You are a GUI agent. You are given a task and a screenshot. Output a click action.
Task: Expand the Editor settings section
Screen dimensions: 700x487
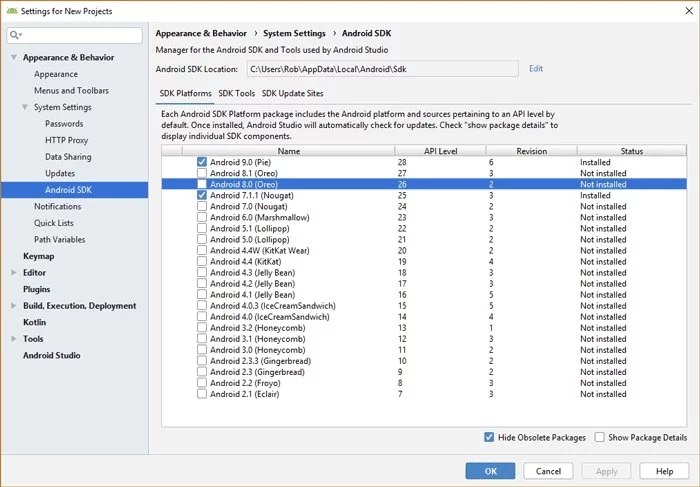tap(15, 272)
